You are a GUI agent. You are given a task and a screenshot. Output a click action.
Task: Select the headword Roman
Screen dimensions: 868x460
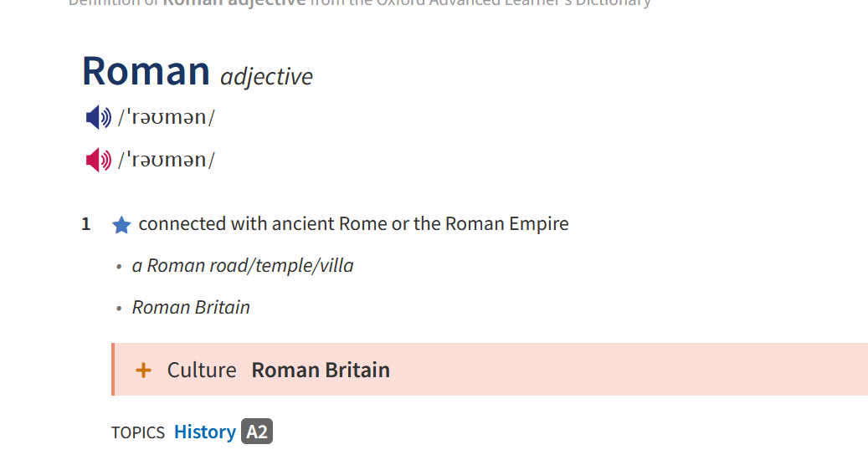(146, 71)
